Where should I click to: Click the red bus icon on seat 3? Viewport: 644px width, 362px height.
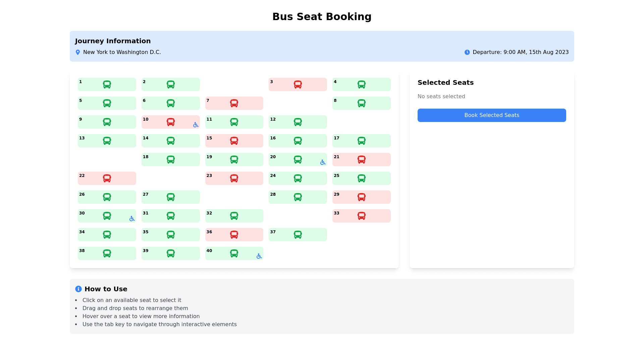[298, 84]
